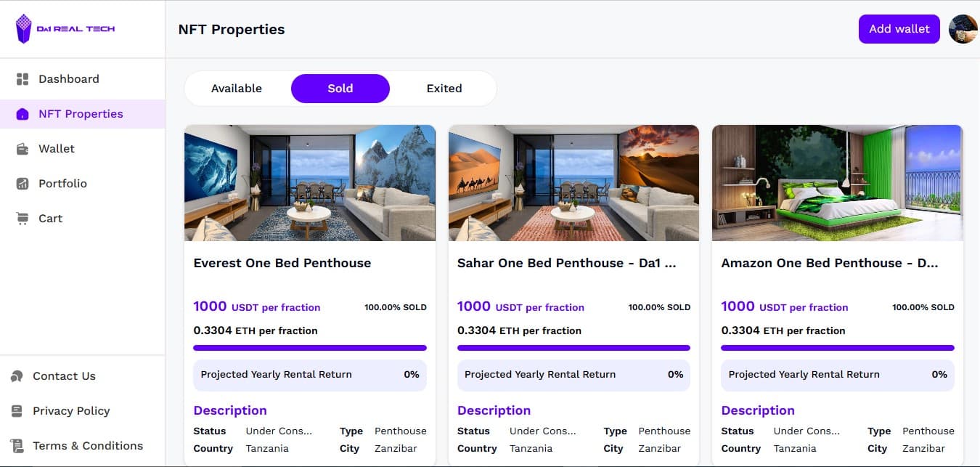980x467 pixels.
Task: Click the highlighted Sold tab
Action: click(x=340, y=88)
